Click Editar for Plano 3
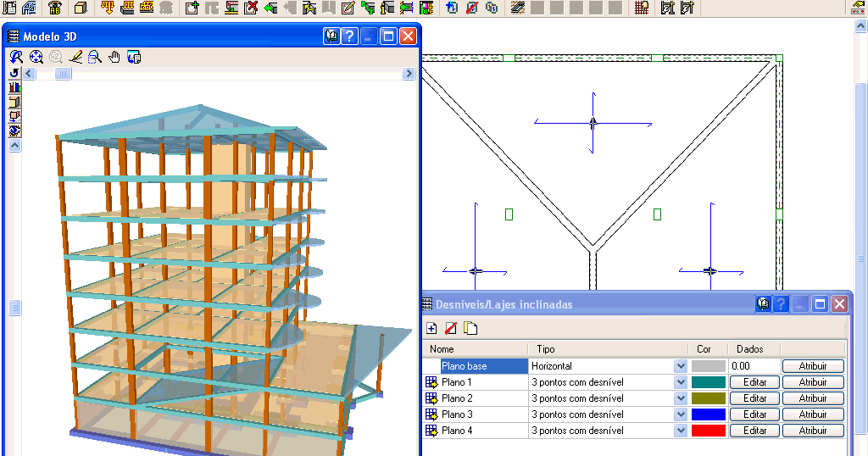Image resolution: width=868 pixels, height=456 pixels. coord(754,414)
